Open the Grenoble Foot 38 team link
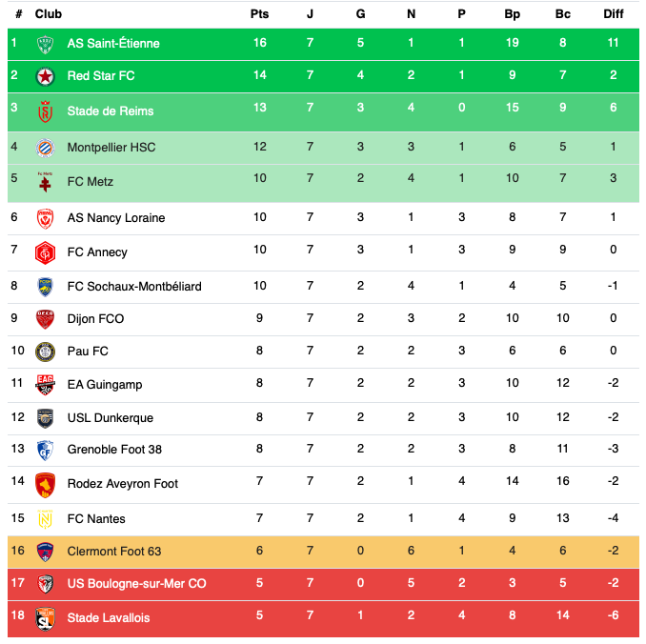Screen dimensions: 646x644 [114, 450]
